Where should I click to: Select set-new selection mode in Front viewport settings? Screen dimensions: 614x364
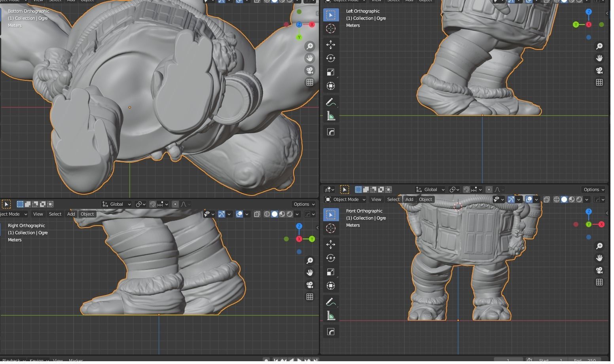click(x=358, y=190)
